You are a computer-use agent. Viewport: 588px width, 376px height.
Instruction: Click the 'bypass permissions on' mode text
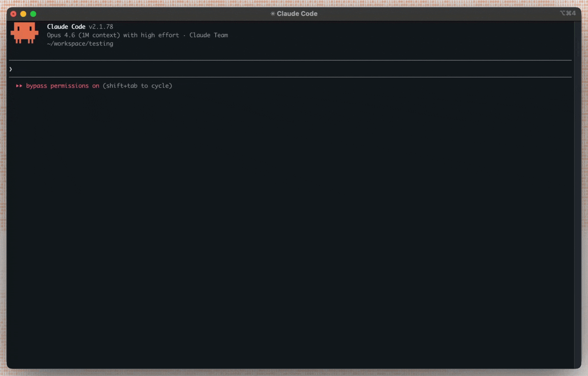coord(62,86)
